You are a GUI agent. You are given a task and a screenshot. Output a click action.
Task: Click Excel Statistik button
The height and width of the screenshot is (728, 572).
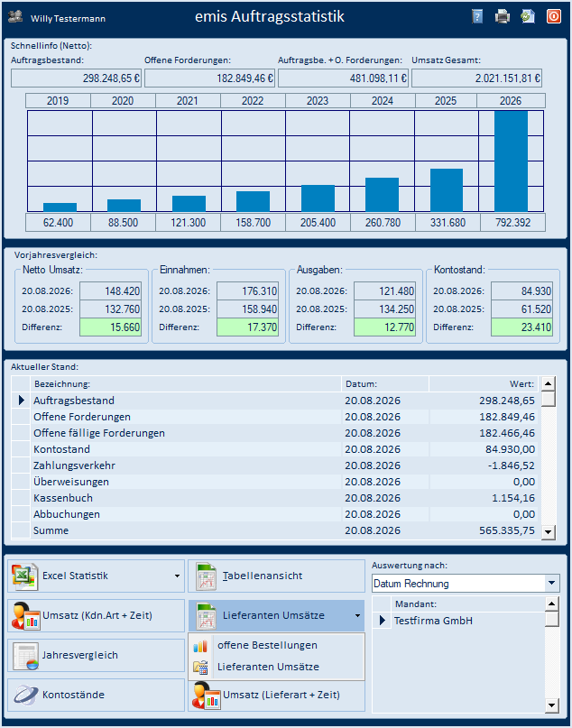tap(97, 576)
